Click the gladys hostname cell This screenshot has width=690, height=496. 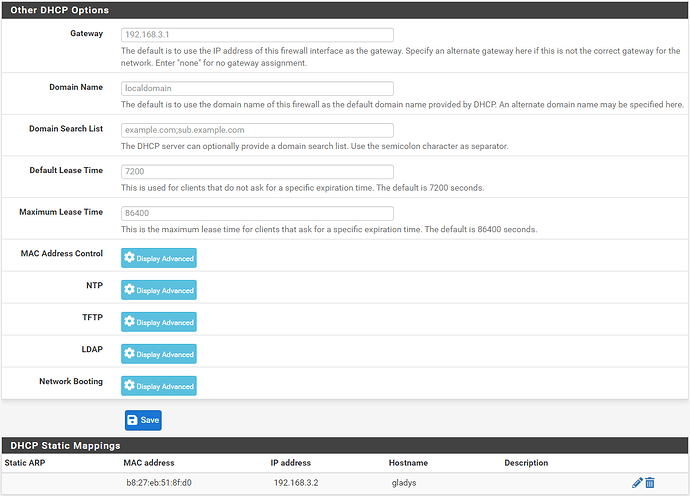click(x=403, y=483)
